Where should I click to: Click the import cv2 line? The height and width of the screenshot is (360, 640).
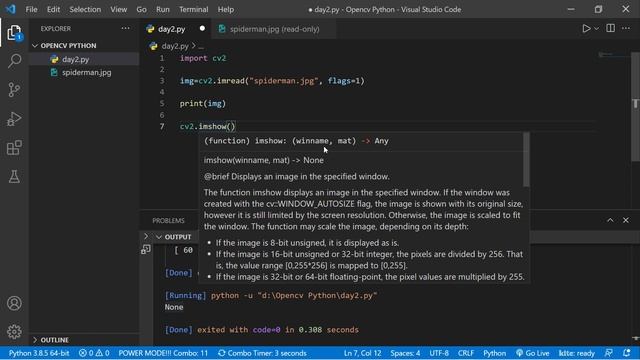(x=203, y=58)
